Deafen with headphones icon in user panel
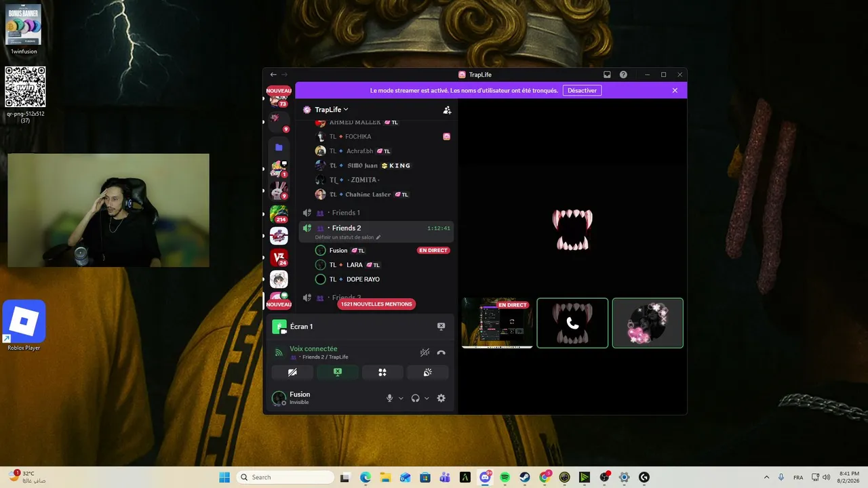This screenshot has height=488, width=868. (415, 399)
